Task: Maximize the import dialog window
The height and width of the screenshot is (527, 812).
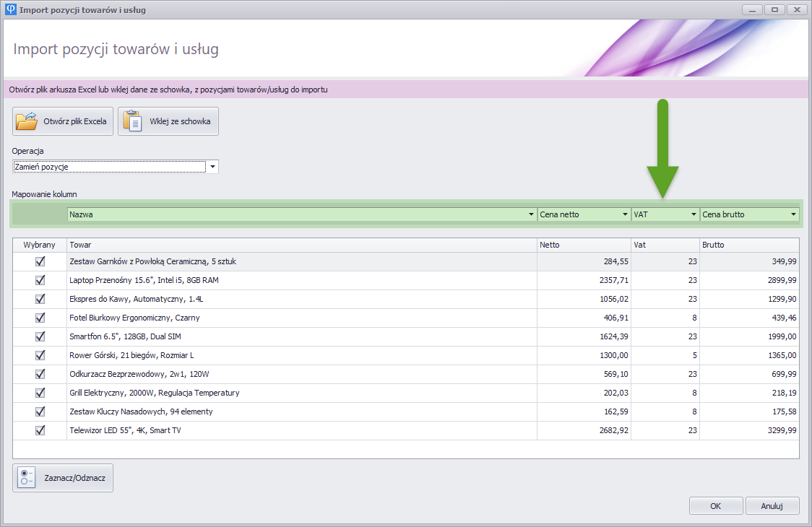Action: click(x=774, y=10)
